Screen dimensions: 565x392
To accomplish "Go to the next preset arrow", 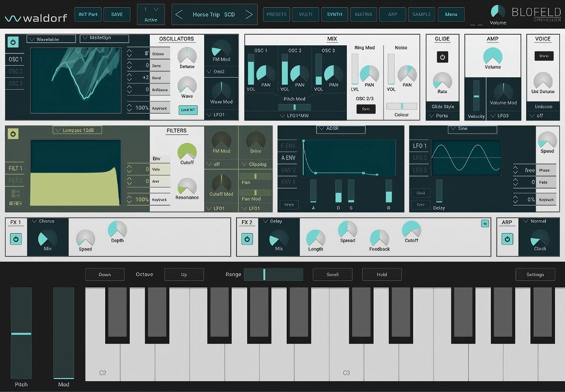I will [249, 14].
